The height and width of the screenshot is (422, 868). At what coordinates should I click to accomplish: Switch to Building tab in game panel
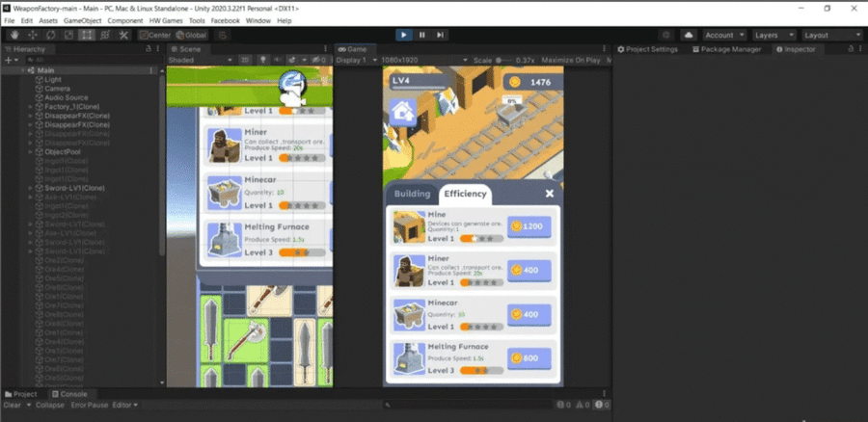[x=412, y=194]
